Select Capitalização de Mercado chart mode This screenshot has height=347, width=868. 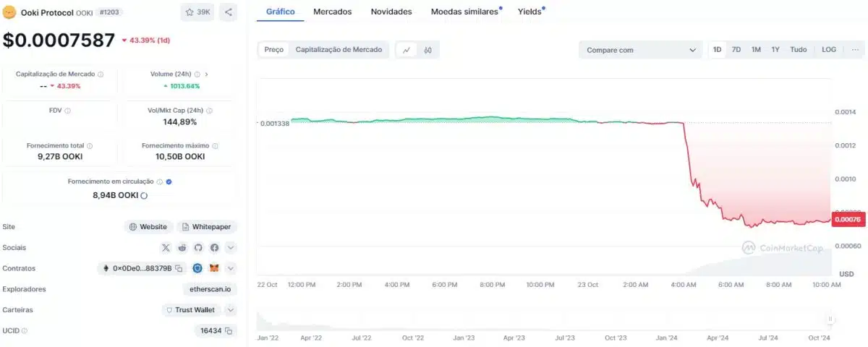point(340,50)
